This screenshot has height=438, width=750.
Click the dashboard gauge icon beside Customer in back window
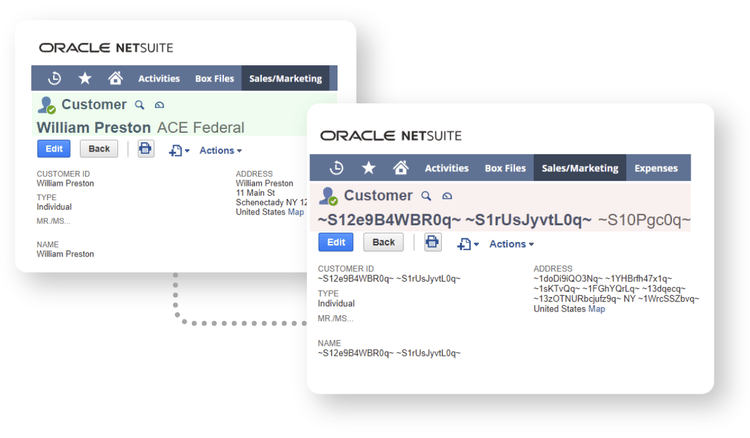[159, 105]
